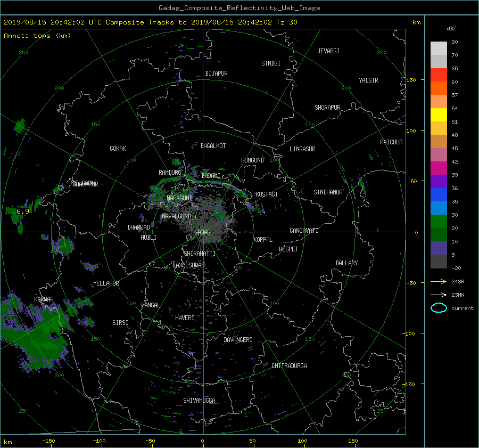Click the KARWAR city label
The height and width of the screenshot is (448, 479).
point(44,299)
